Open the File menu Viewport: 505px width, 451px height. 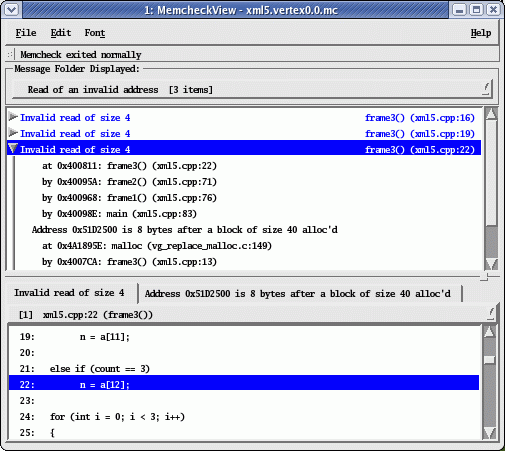click(x=26, y=33)
